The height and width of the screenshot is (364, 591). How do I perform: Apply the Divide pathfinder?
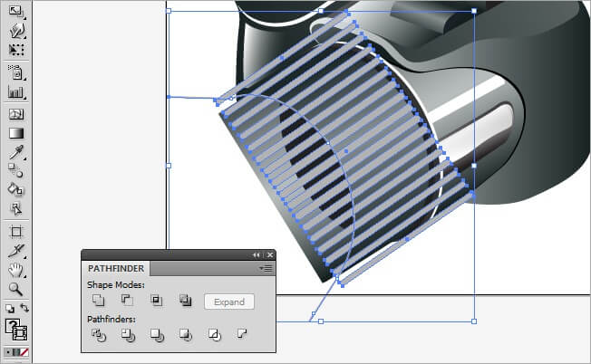(99, 336)
